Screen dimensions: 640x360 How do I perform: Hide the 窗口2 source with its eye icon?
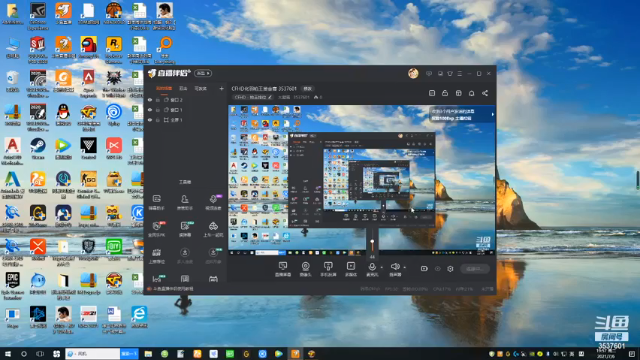pyautogui.click(x=150, y=100)
